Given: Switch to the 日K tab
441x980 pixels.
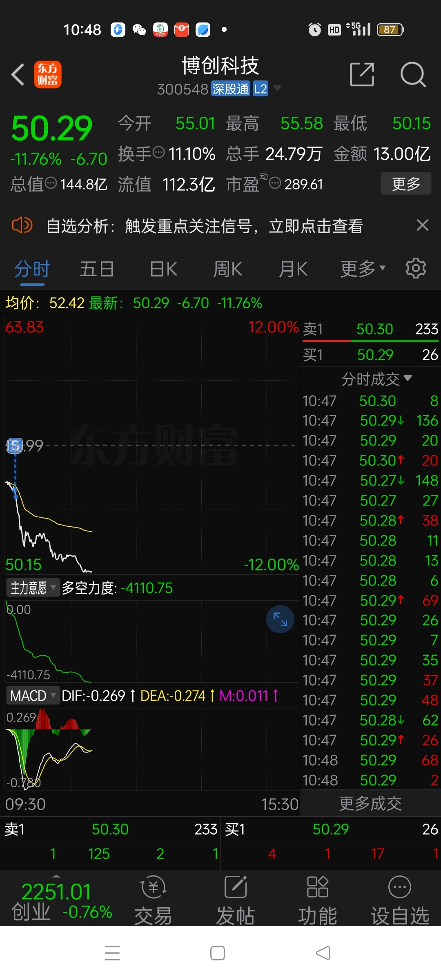Looking at the screenshot, I should click(x=163, y=269).
